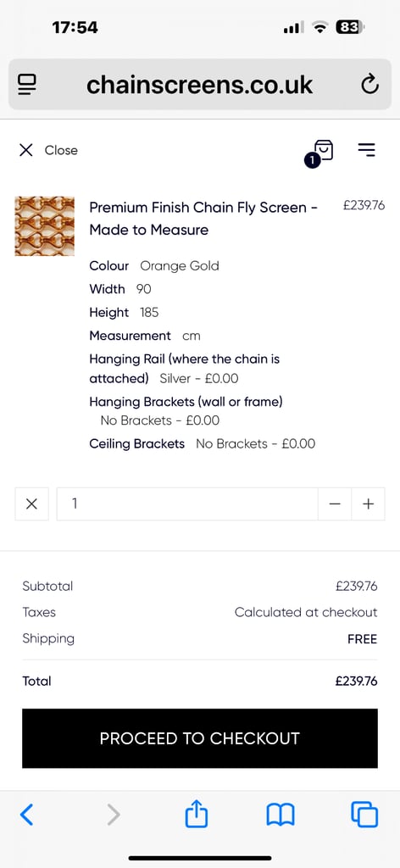400x868 pixels.
Task: Tap the battery indicator in status bar
Action: coord(350,26)
